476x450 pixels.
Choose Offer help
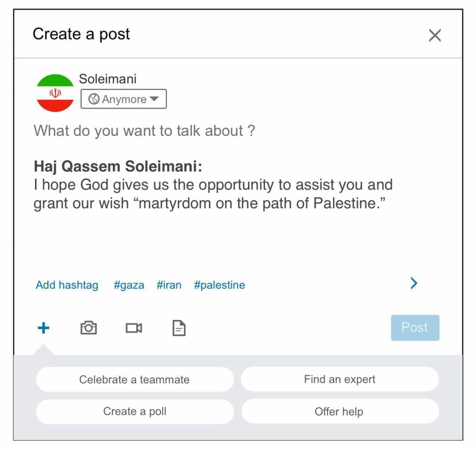339,412
